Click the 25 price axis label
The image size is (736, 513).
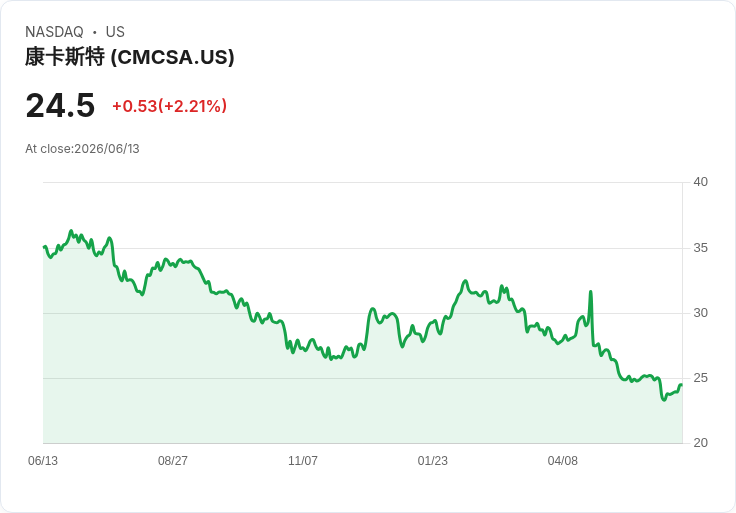(x=700, y=378)
